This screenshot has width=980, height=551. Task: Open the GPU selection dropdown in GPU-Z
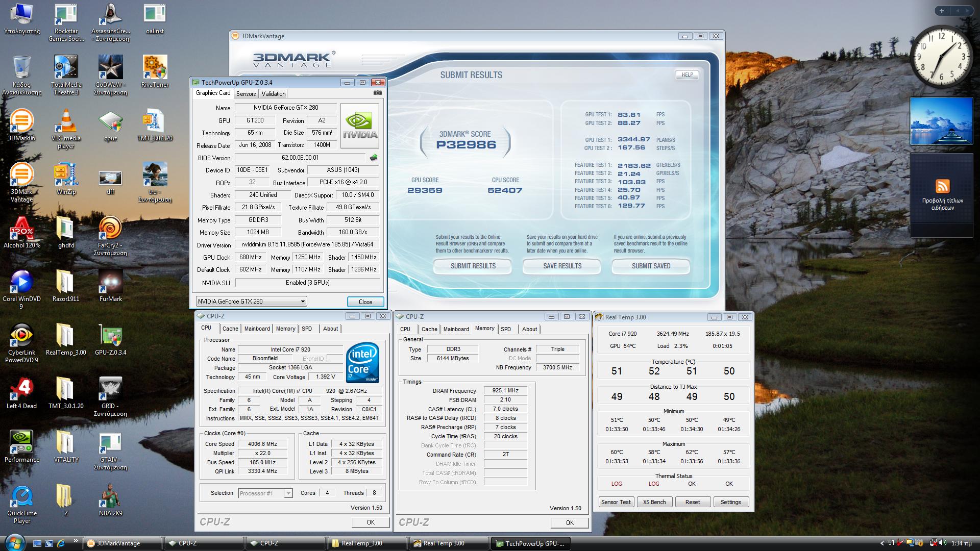coord(252,302)
